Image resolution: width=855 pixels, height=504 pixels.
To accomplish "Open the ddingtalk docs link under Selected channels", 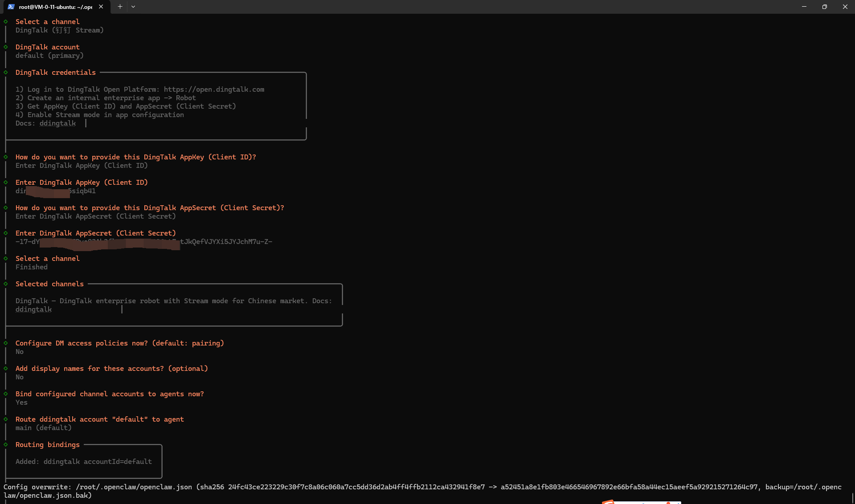I will point(33,309).
